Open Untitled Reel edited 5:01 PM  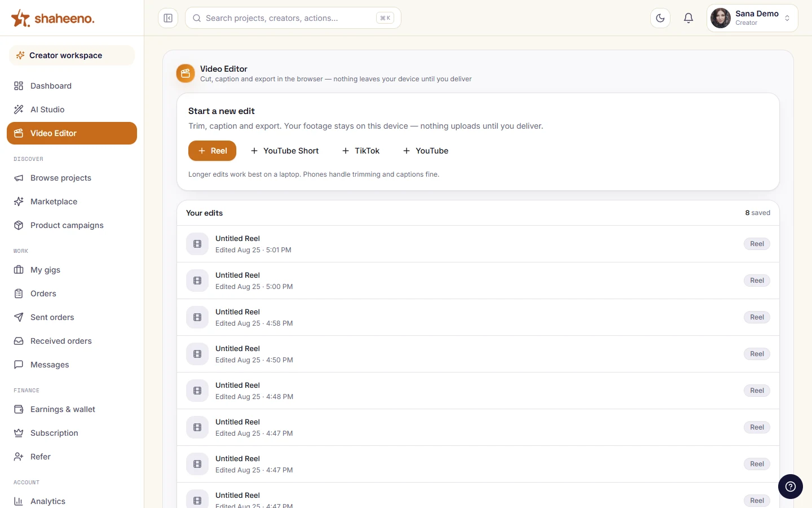(478, 244)
